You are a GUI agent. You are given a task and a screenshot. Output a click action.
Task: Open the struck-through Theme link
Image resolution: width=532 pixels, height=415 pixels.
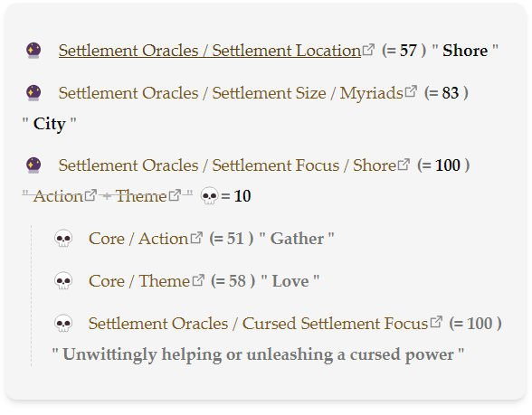(141, 196)
